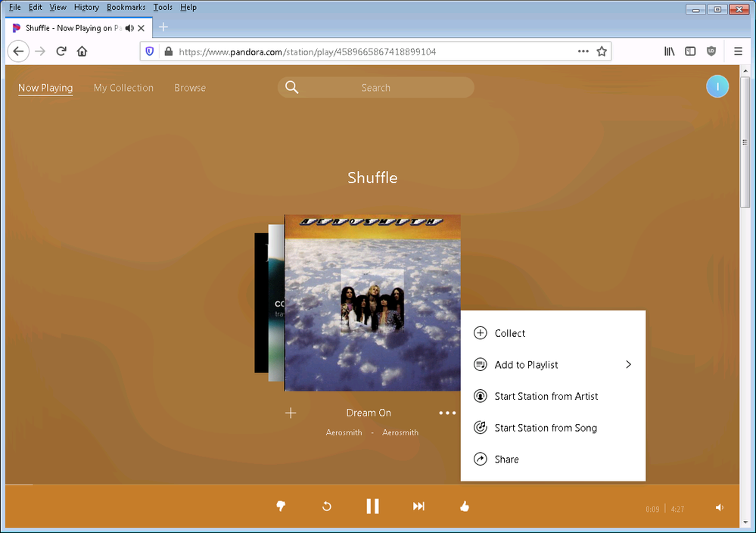Open the page actions ellipsis in address bar
756x533 pixels.
coord(583,51)
